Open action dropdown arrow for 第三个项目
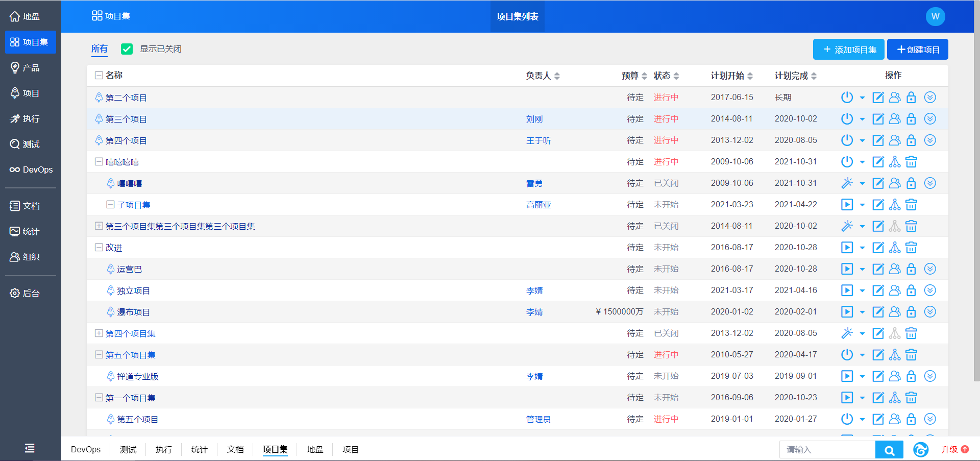980x461 pixels. (x=862, y=119)
